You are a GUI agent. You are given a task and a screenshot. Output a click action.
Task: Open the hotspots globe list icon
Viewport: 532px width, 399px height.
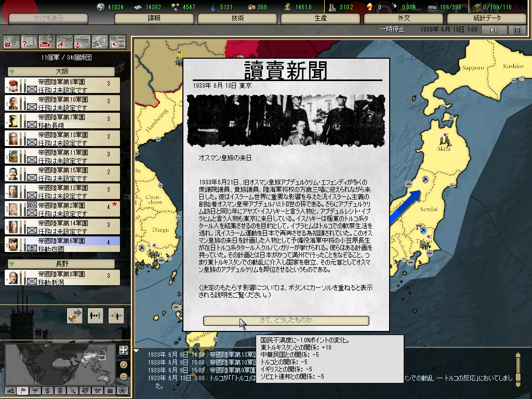coord(11,42)
